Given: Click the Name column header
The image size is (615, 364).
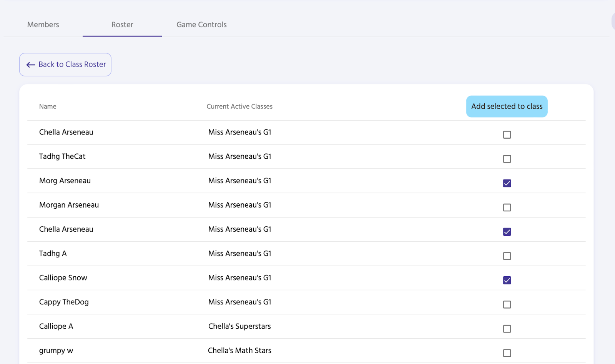Looking at the screenshot, I should tap(48, 106).
